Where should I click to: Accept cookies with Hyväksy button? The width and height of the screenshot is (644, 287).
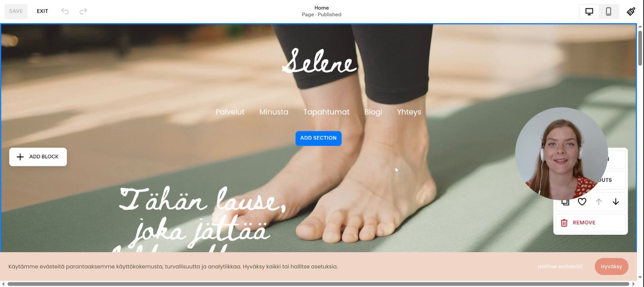click(x=611, y=266)
